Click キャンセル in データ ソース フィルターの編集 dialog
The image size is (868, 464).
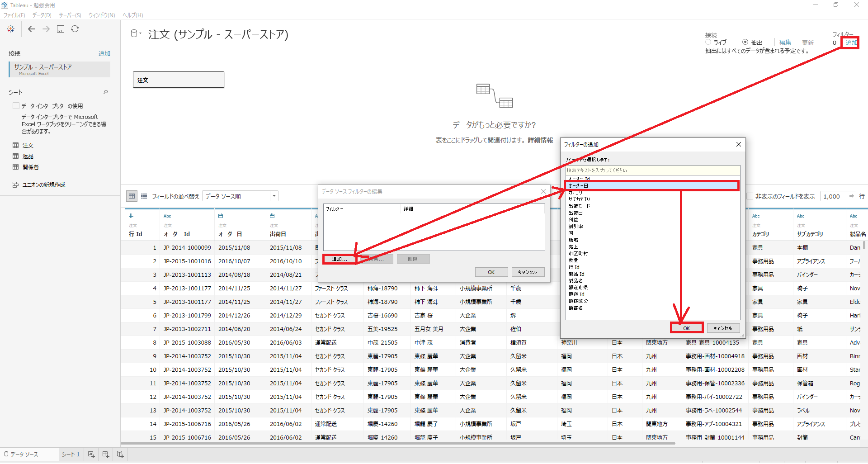[528, 272]
